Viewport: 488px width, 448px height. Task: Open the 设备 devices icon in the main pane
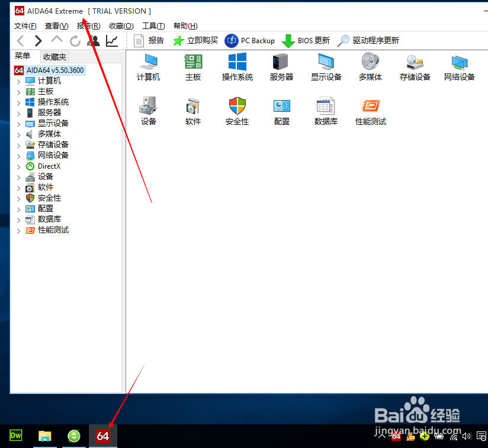tap(149, 111)
